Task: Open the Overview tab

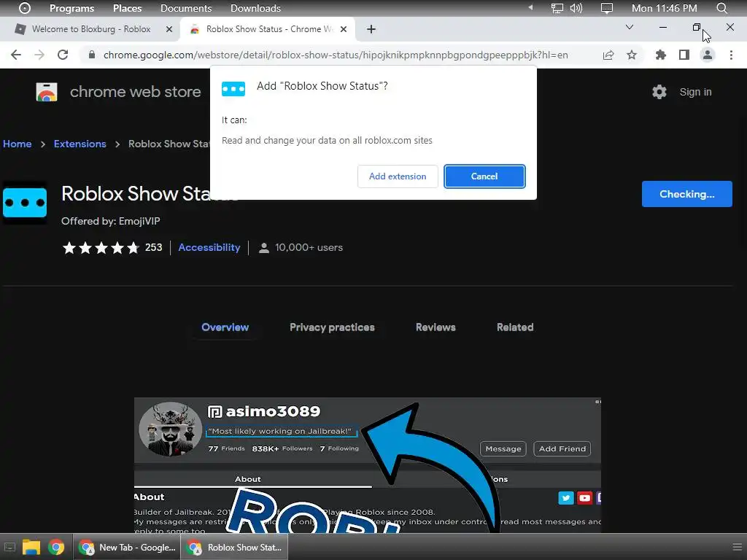Action: tap(225, 327)
